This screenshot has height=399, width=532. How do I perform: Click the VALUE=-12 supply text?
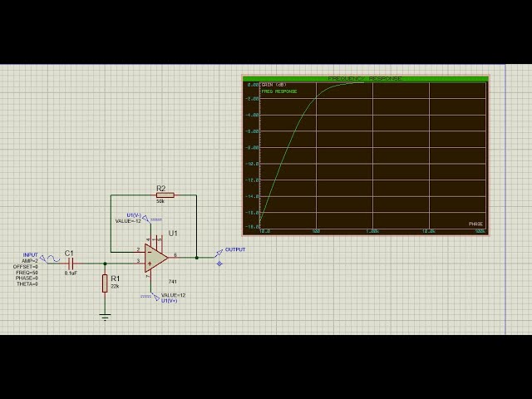coord(128,221)
